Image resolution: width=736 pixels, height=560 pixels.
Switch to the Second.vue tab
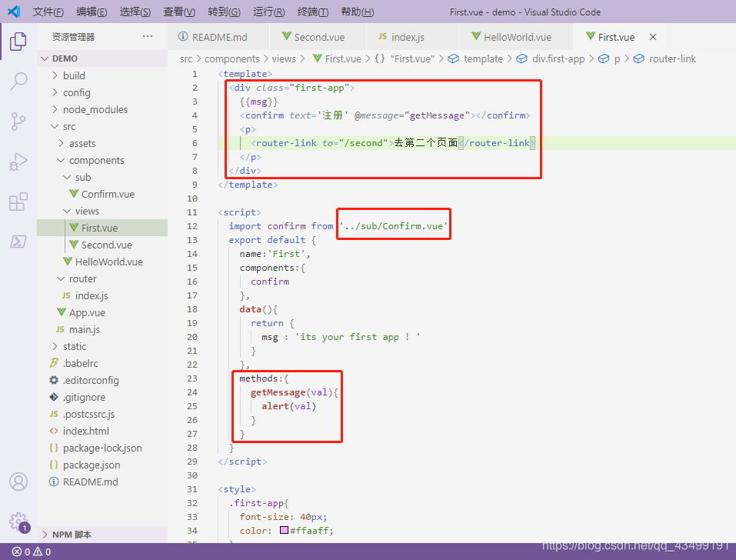pos(318,37)
